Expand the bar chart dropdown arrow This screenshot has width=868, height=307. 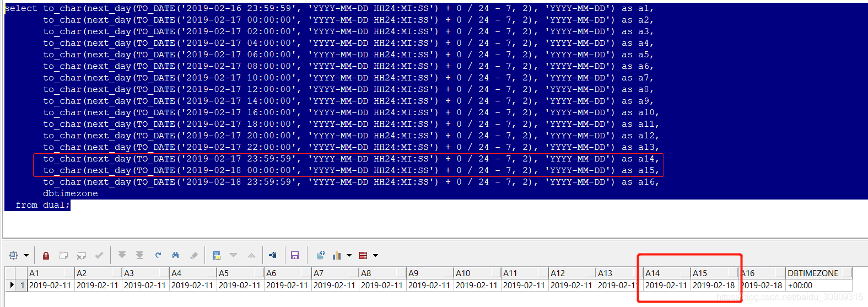(349, 256)
